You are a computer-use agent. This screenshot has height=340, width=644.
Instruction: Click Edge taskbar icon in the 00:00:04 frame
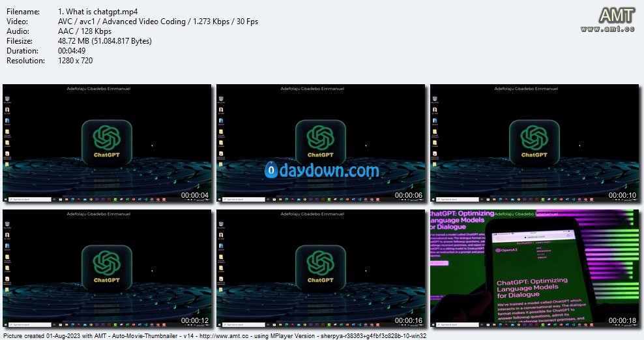73,200
